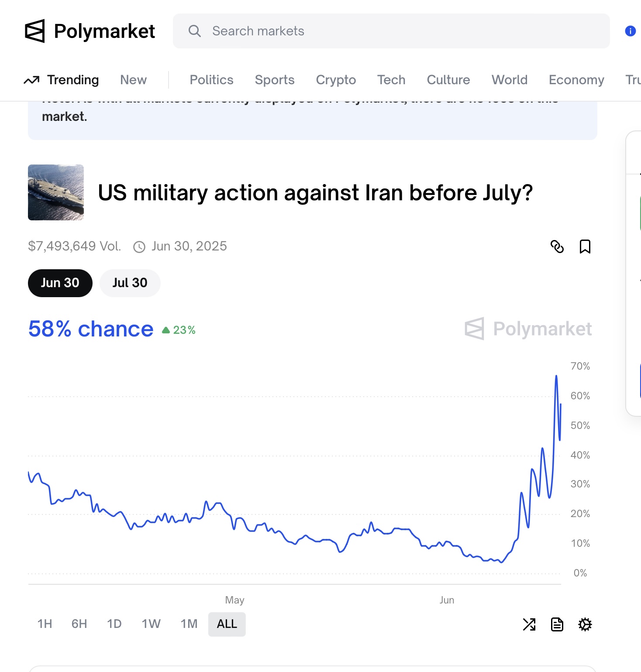The height and width of the screenshot is (672, 641).
Task: Open chart settings gear icon
Action: pos(585,624)
